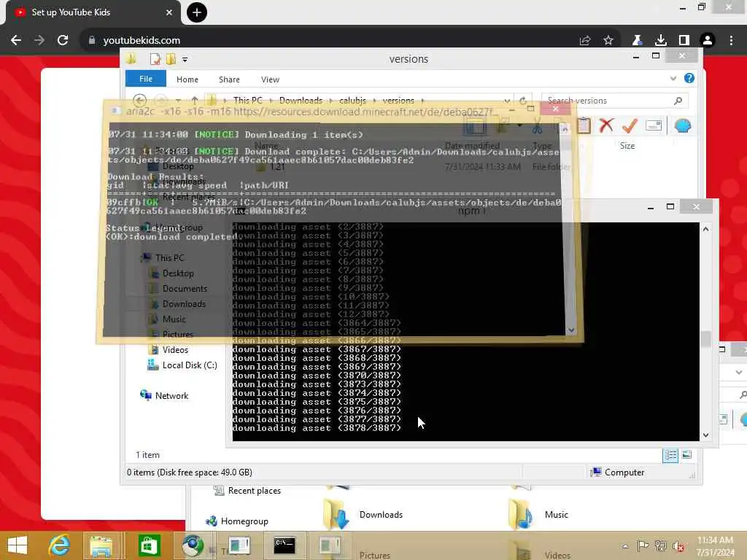This screenshot has height=560, width=747.
Task: Open File tab in versions window
Action: point(146,79)
